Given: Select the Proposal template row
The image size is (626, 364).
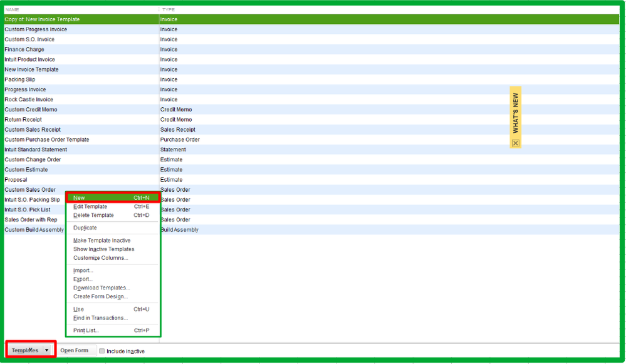Looking at the screenshot, I should 311,180.
